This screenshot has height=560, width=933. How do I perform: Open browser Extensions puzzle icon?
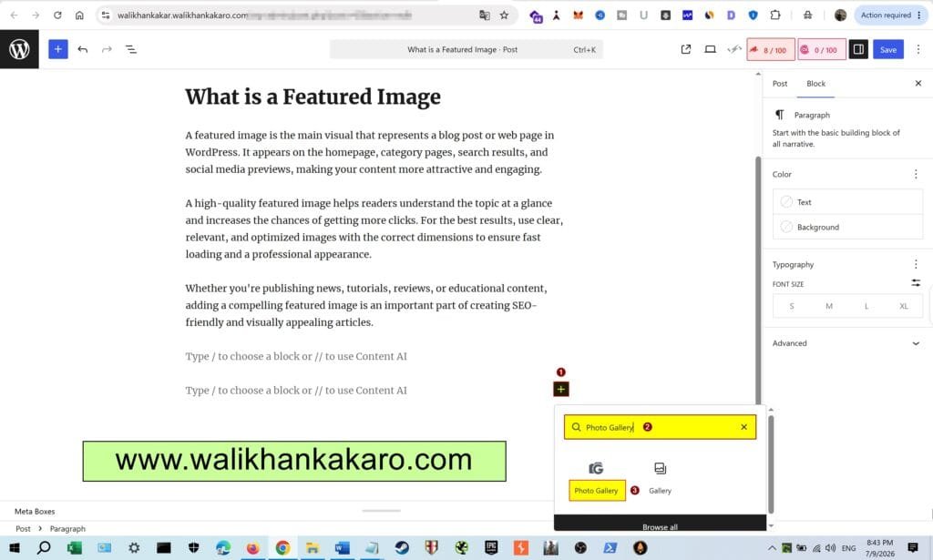(774, 15)
